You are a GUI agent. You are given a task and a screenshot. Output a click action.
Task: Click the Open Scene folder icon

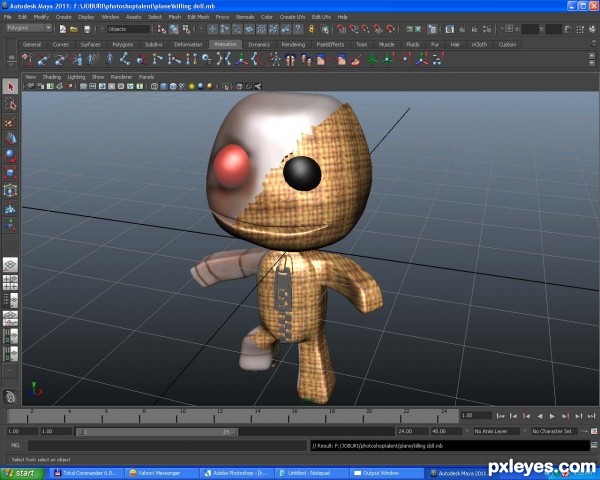click(x=74, y=29)
